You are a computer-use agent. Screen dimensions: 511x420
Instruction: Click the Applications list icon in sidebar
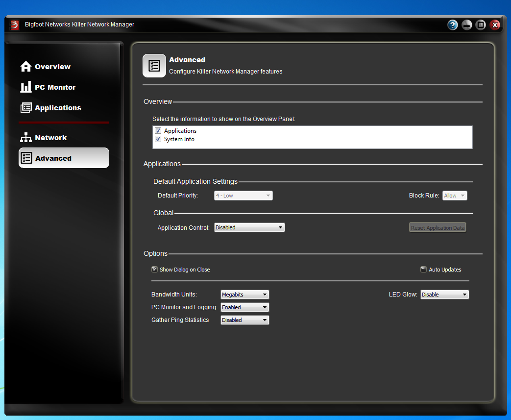pos(26,108)
